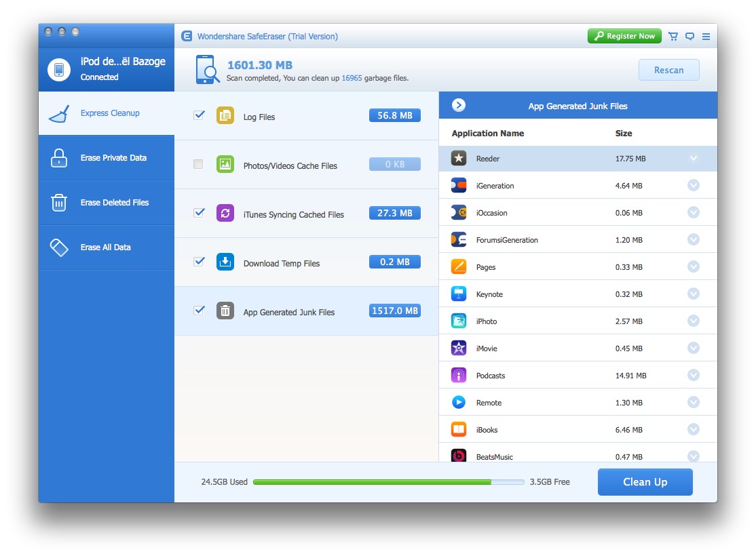Expand the Remote row chevron
756x556 pixels.
pyautogui.click(x=694, y=402)
